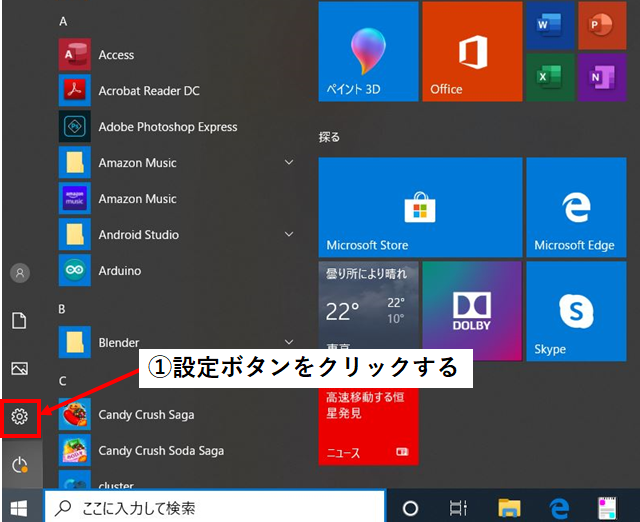
Task: Expand the Blender folder
Action: pos(289,342)
